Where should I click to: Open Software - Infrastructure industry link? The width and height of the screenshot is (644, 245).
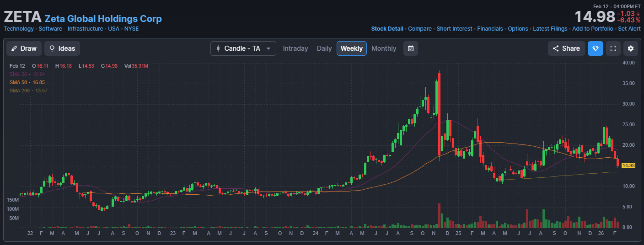coord(71,29)
